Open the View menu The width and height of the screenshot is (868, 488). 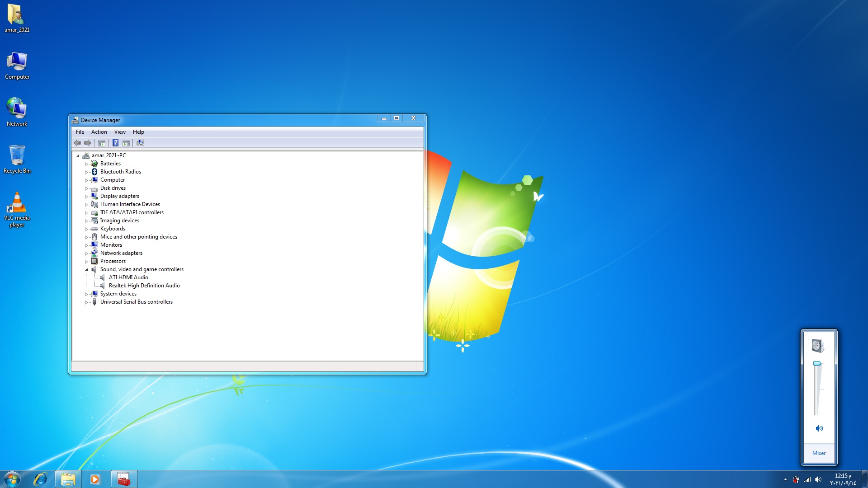coord(120,132)
